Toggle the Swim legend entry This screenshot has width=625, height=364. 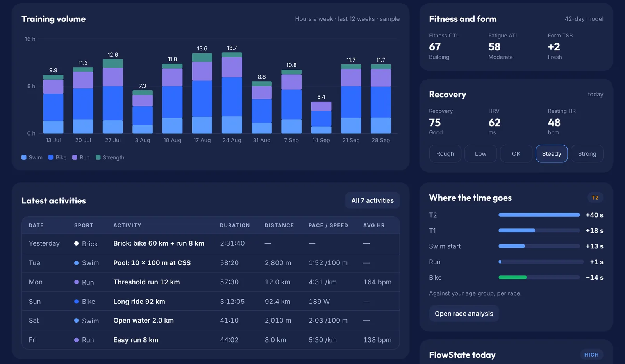click(x=32, y=157)
